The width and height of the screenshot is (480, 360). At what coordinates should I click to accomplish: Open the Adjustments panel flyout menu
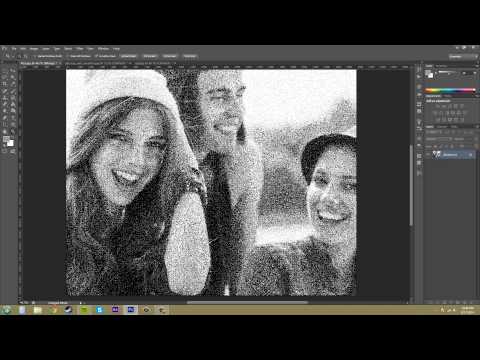(x=477, y=96)
